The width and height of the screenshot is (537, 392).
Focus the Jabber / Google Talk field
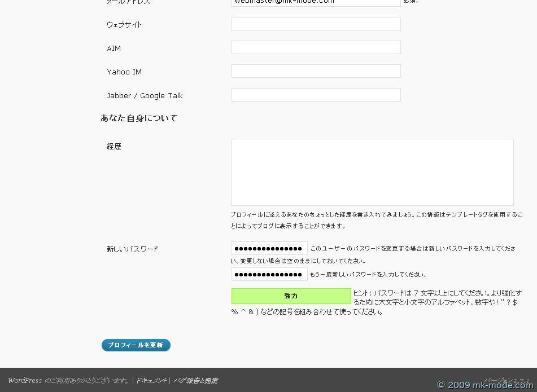(x=316, y=95)
